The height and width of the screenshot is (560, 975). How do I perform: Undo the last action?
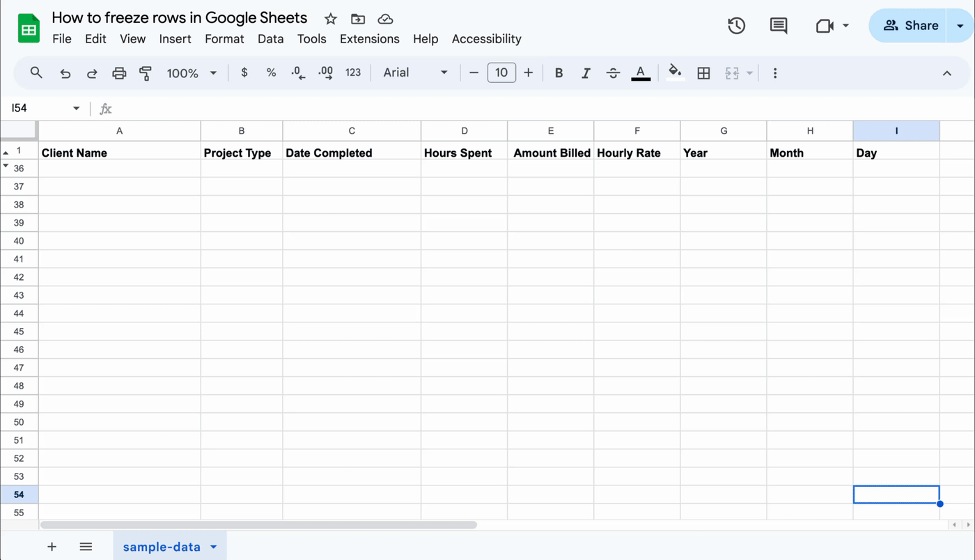click(65, 73)
